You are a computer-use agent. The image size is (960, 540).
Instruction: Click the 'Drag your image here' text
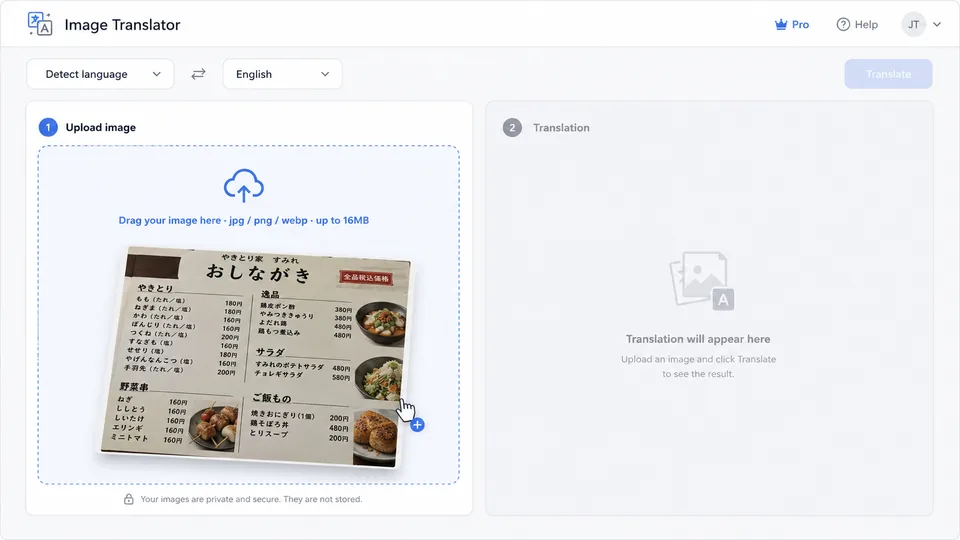pos(244,220)
